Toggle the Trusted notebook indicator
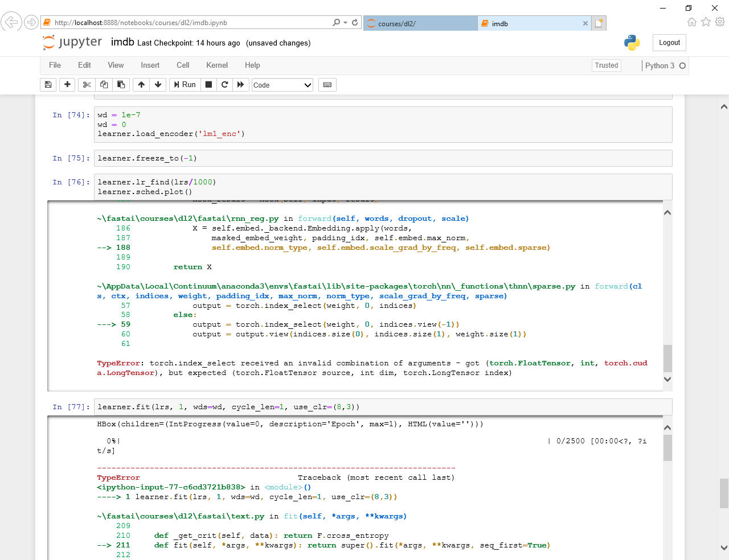Screen dimensions: 729x560 click(x=606, y=65)
